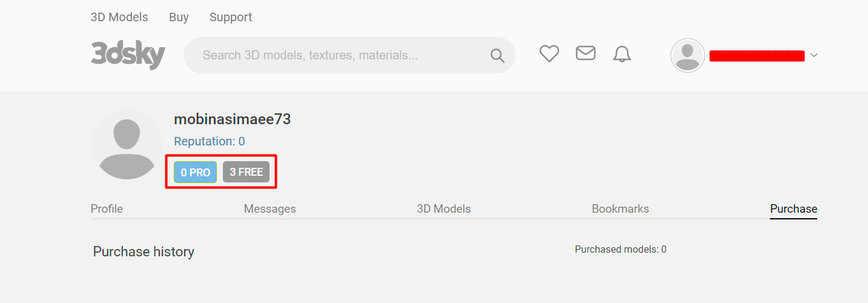
Task: Open the 3D Models top menu
Action: click(119, 17)
